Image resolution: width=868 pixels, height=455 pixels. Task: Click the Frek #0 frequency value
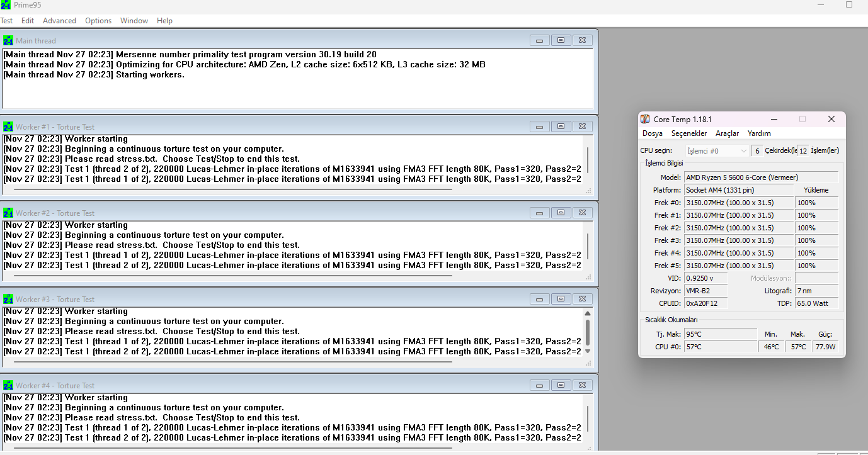739,203
